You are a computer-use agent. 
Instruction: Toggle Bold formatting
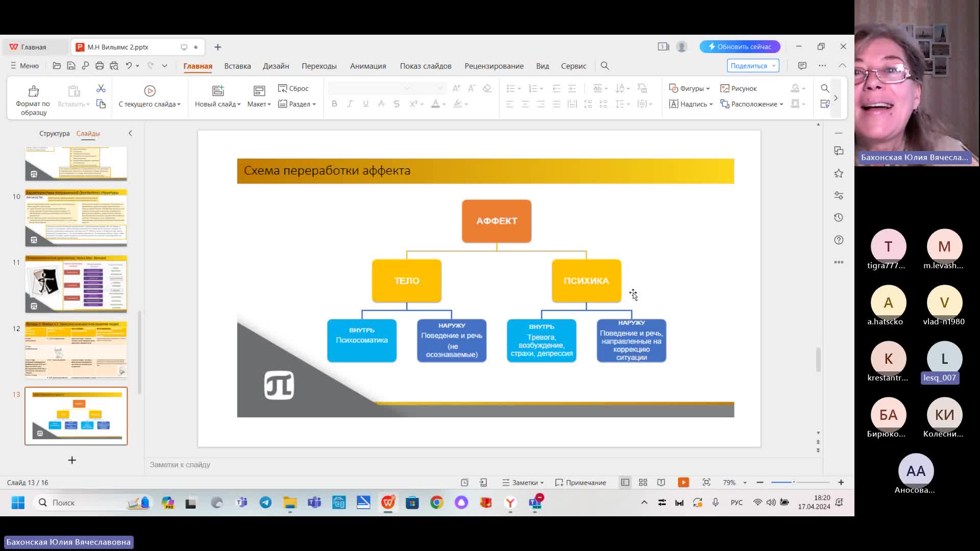coord(334,104)
